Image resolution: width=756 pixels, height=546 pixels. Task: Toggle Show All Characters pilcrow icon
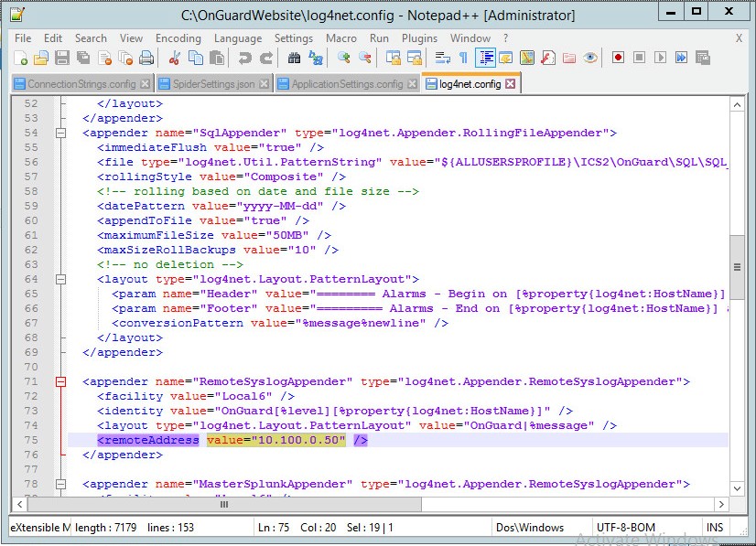[463, 58]
